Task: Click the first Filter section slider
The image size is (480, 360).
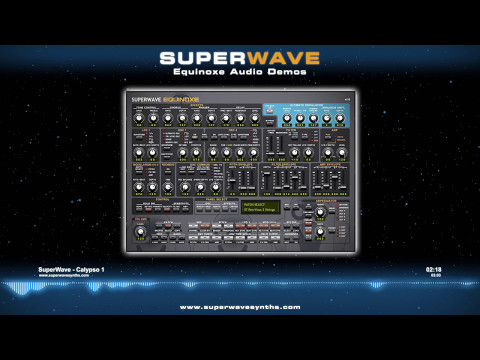Action: 271,145
